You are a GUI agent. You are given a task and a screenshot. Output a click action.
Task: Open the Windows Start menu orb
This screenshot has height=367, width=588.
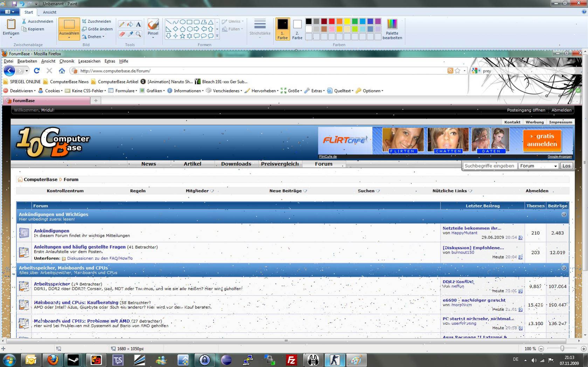9,360
